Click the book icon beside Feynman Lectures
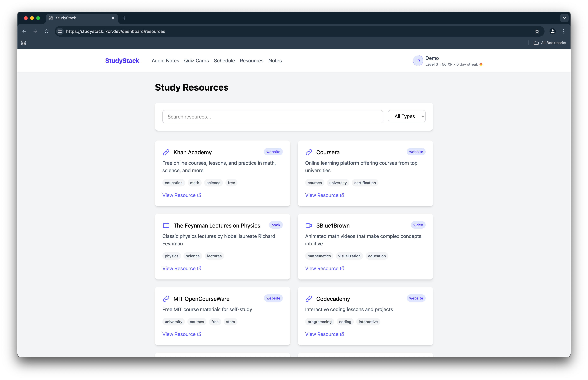 pos(166,226)
